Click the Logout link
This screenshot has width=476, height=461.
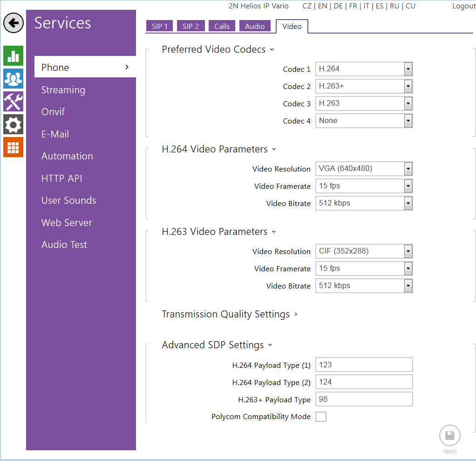(x=463, y=6)
